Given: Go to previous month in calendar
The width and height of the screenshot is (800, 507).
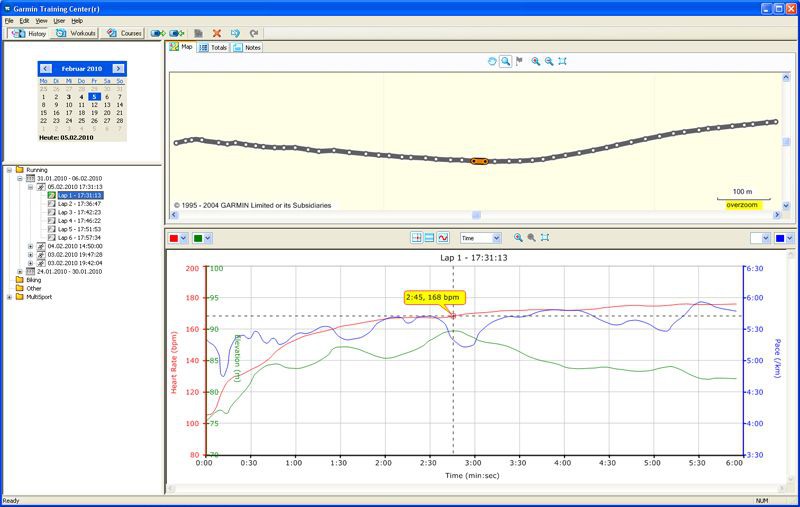Looking at the screenshot, I should coord(45,68).
